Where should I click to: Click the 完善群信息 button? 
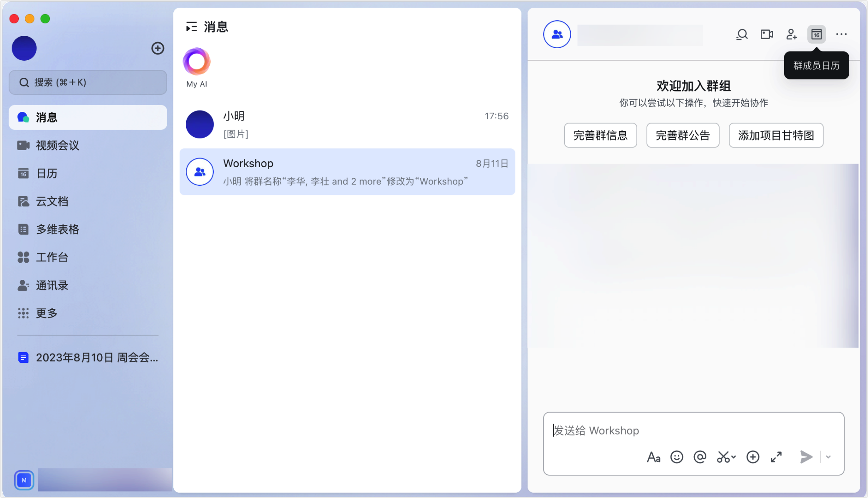(600, 135)
